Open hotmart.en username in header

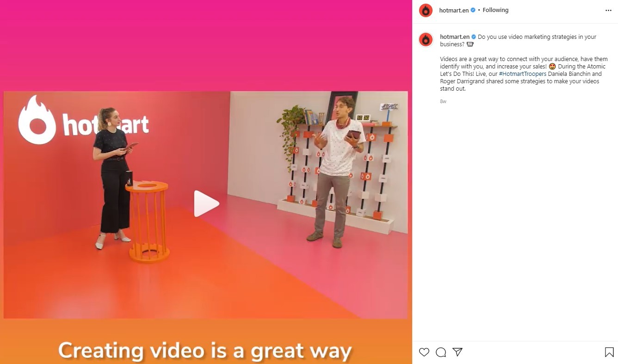(454, 10)
